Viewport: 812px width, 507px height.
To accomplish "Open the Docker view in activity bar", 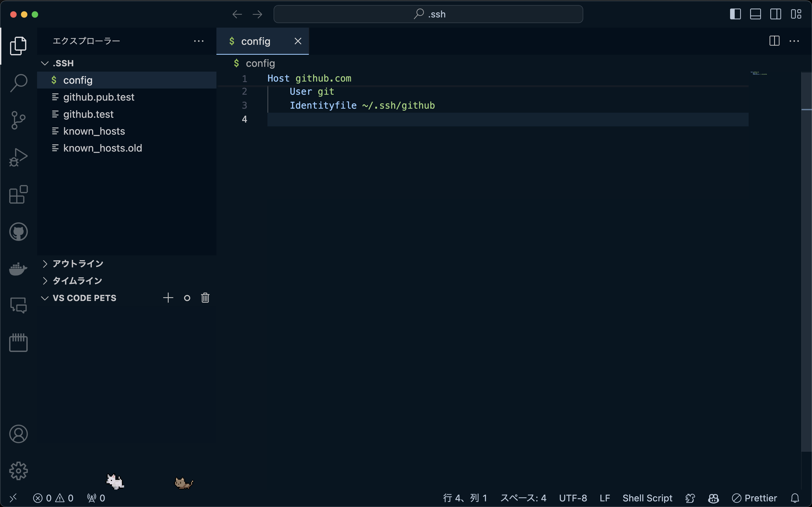I will (19, 269).
